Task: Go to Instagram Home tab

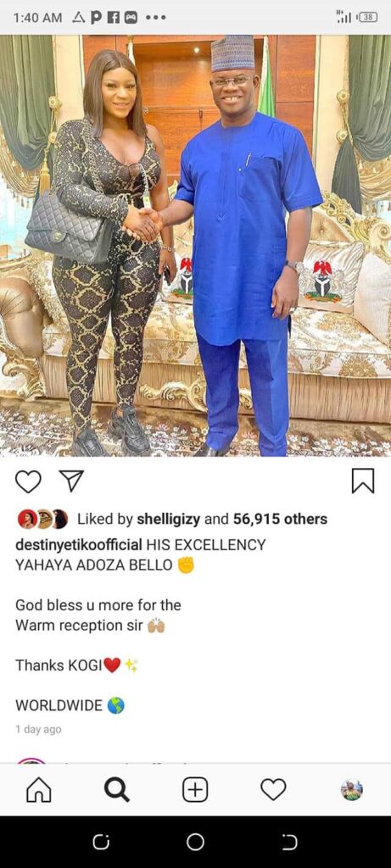Action: pos(39,790)
